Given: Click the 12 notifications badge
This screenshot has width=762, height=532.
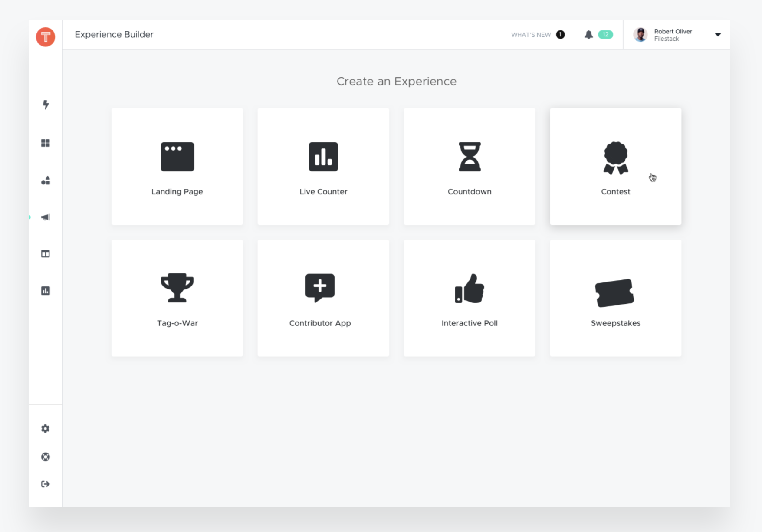Looking at the screenshot, I should pos(605,34).
